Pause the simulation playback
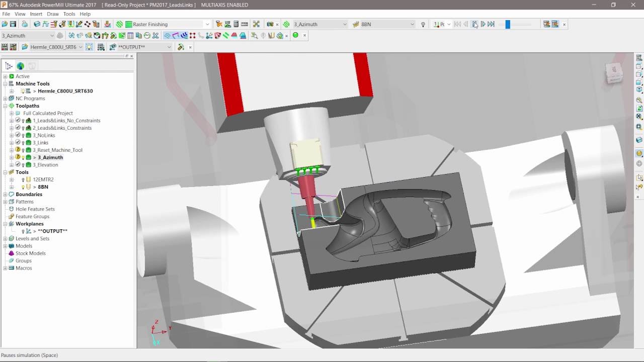 coord(474,24)
